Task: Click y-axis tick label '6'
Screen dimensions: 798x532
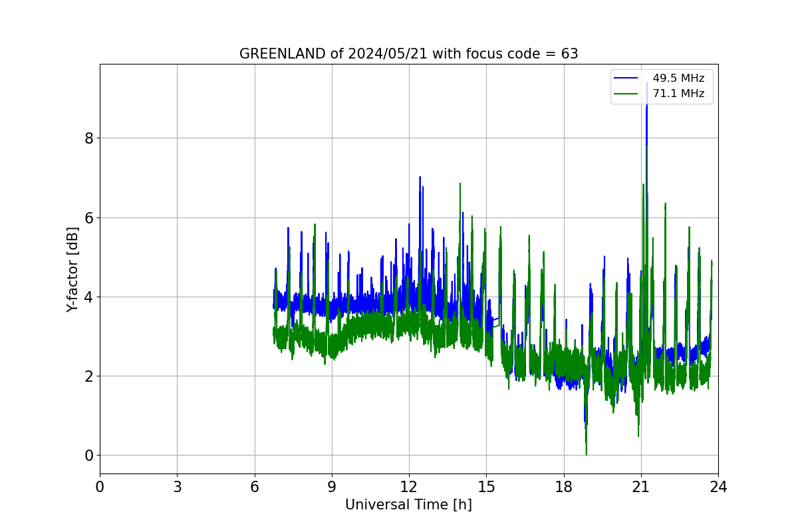Action: pos(88,217)
